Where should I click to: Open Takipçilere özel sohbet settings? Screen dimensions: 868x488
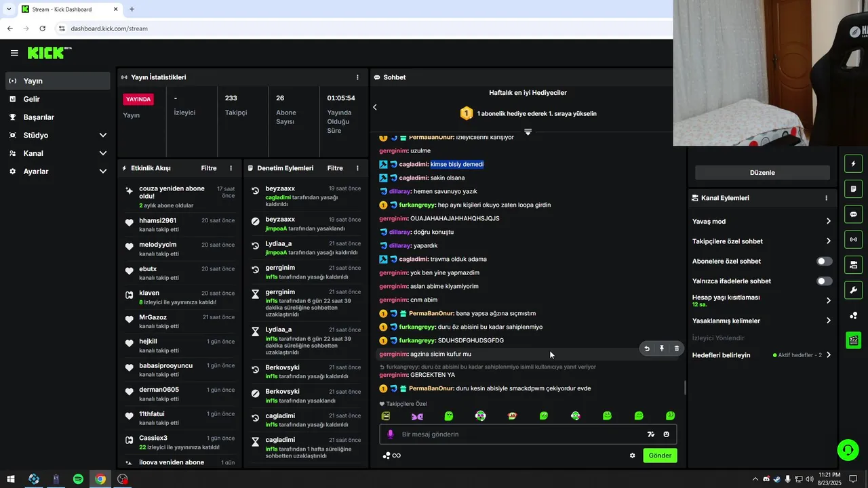coord(762,241)
